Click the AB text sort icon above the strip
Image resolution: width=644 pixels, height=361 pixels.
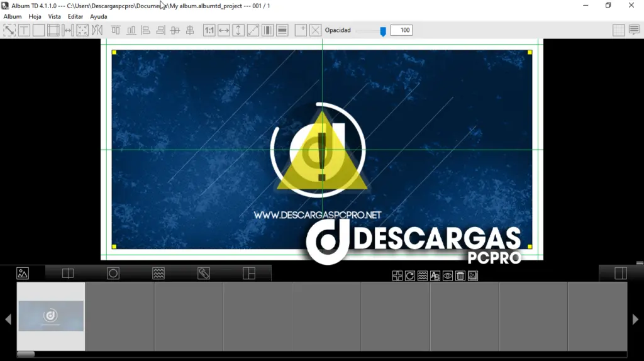[x=435, y=276]
